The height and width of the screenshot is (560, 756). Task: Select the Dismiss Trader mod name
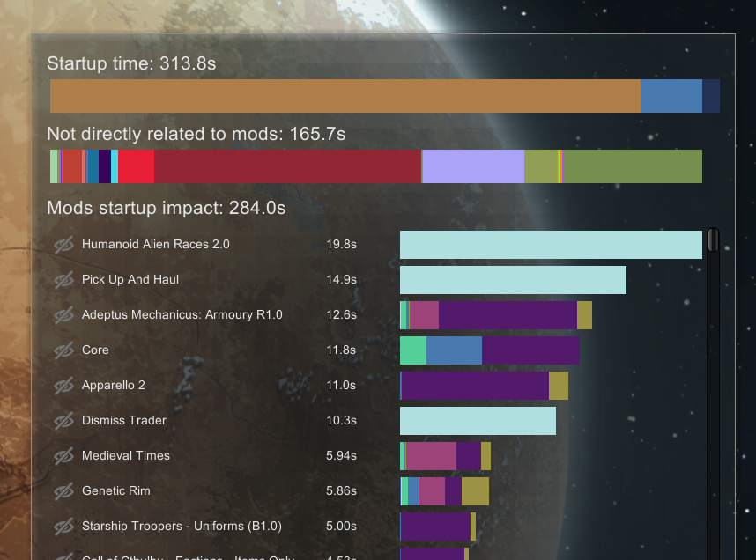point(123,420)
